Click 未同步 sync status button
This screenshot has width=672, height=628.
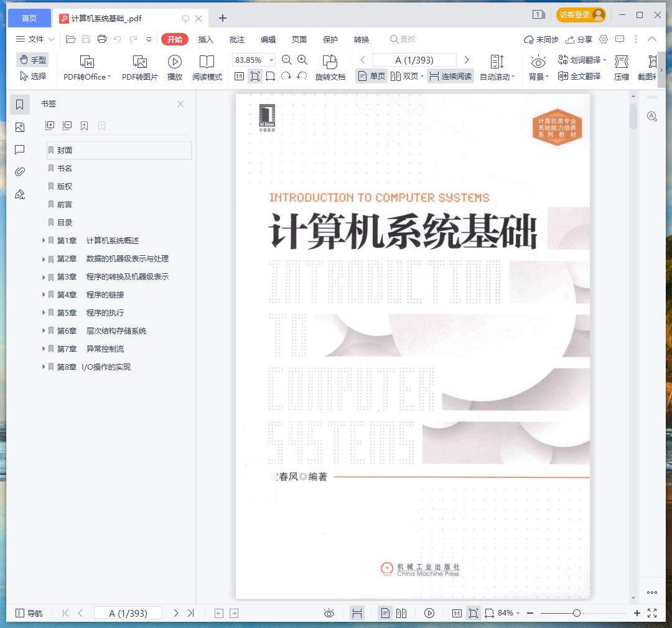coord(541,39)
